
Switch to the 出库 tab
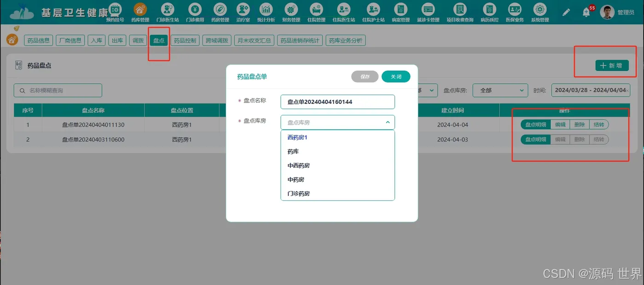117,40
